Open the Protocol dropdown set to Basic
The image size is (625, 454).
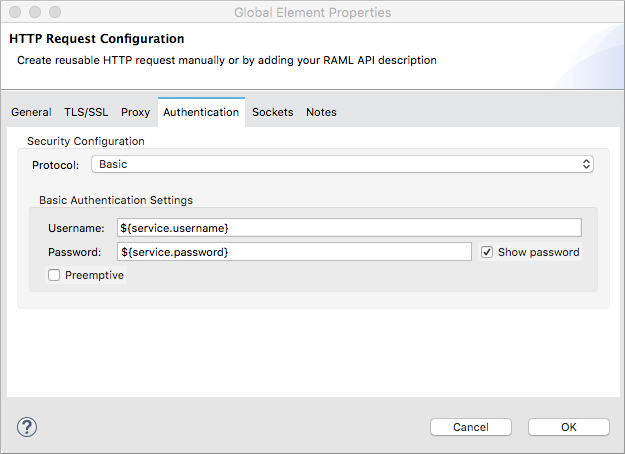click(x=342, y=164)
